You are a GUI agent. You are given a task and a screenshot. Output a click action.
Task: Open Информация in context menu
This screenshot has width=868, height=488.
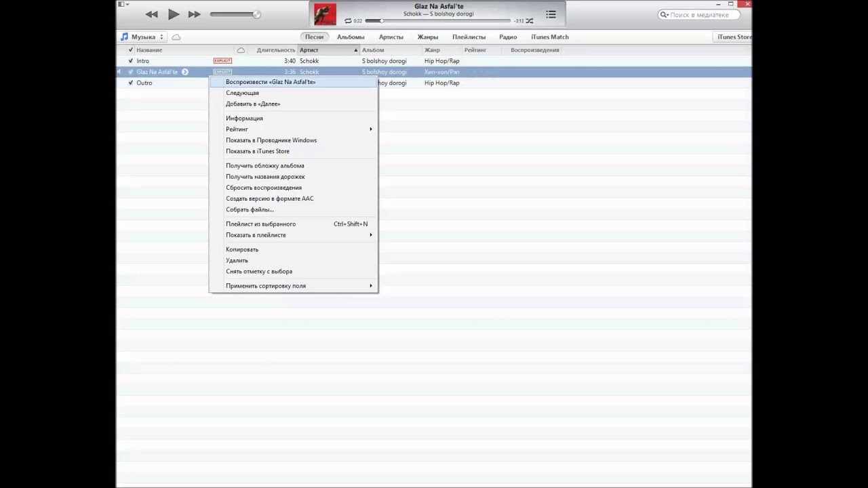[x=293, y=118]
